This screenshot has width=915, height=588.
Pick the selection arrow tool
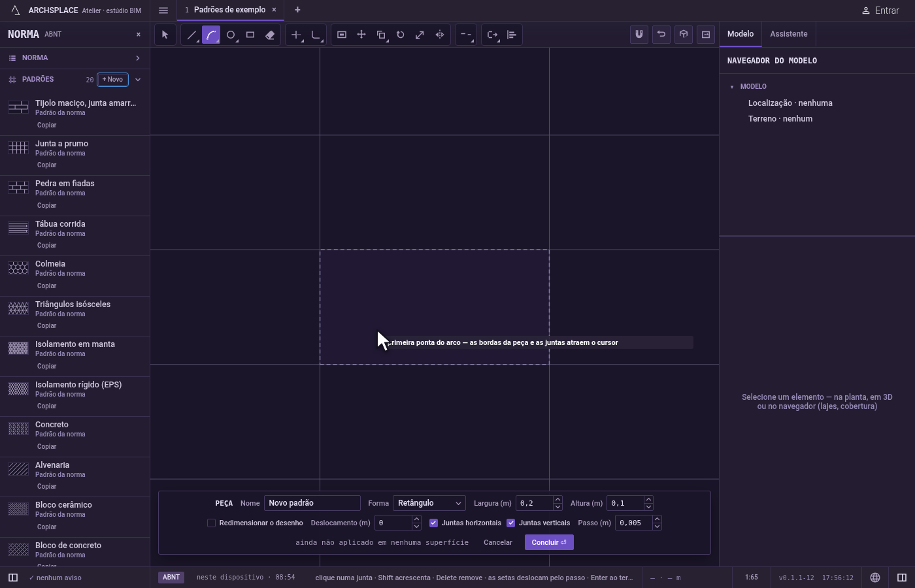(165, 35)
